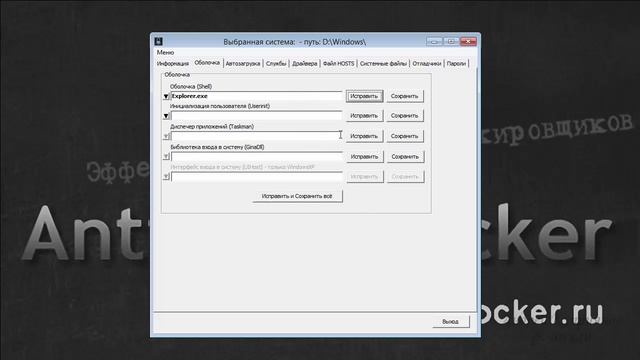Expand the Taskman field dropdown arrow
Viewport: 640px width, 360px height.
pos(166,136)
